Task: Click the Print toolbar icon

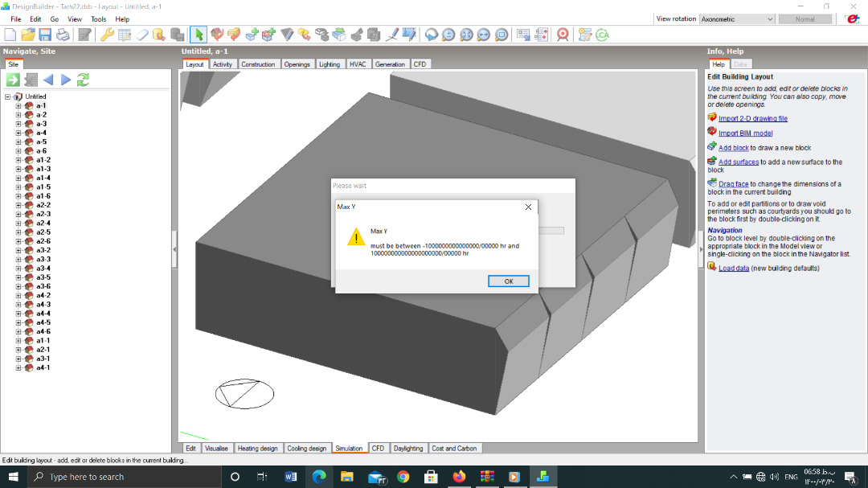Action: (63, 35)
